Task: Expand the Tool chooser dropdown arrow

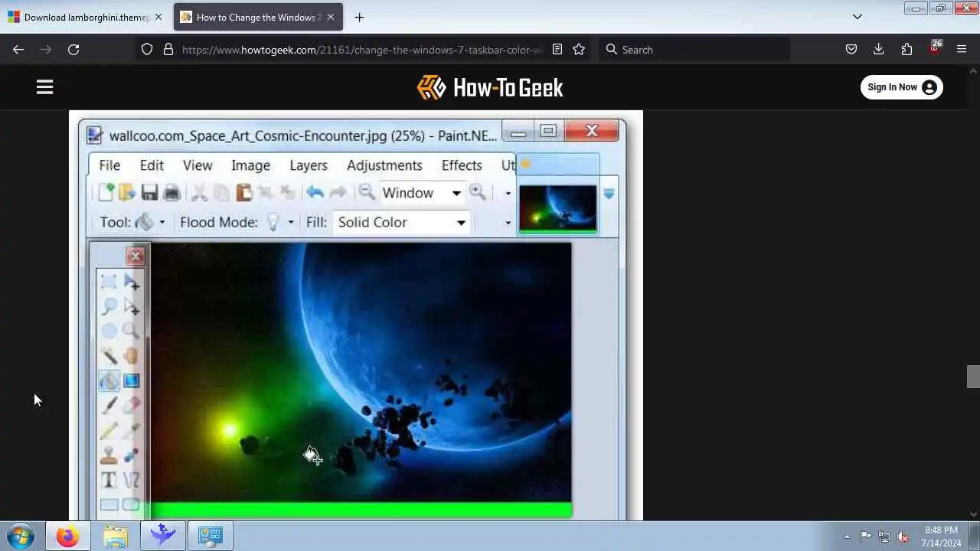Action: pyautogui.click(x=162, y=223)
